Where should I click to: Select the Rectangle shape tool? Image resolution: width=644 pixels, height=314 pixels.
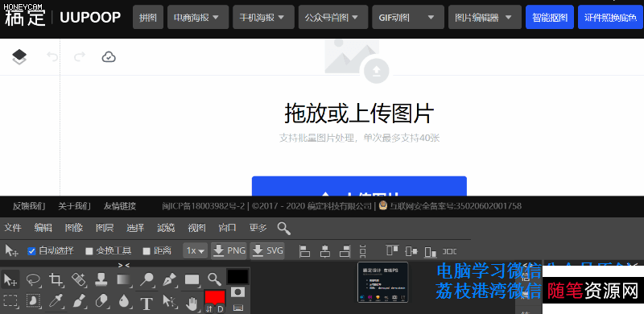(192, 280)
